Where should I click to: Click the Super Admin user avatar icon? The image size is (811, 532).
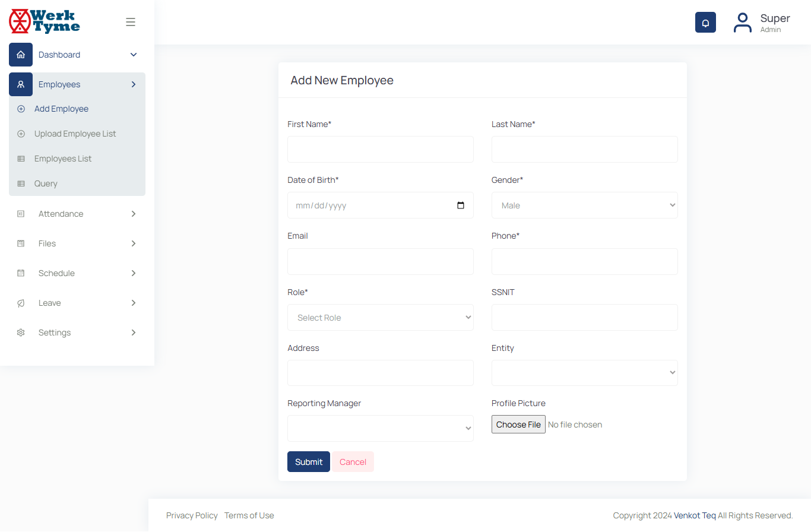pos(742,23)
